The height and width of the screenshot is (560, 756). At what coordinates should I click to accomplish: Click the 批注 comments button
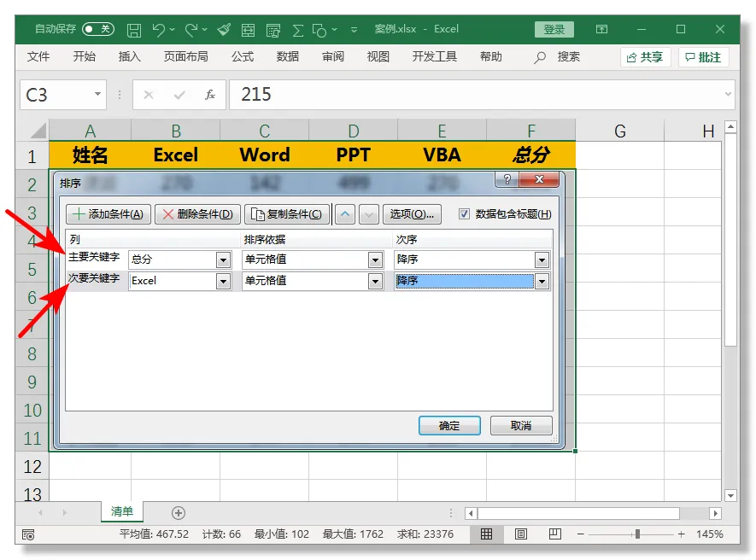pyautogui.click(x=703, y=57)
